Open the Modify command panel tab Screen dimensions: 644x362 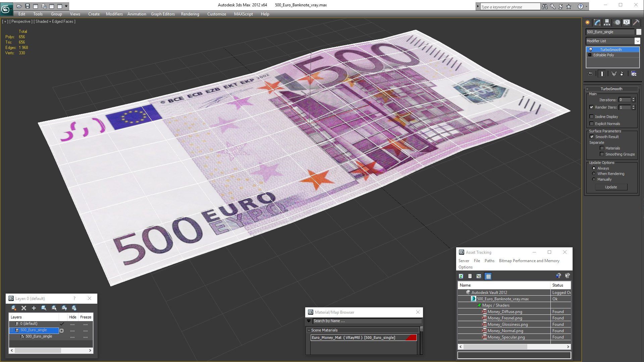point(597,22)
